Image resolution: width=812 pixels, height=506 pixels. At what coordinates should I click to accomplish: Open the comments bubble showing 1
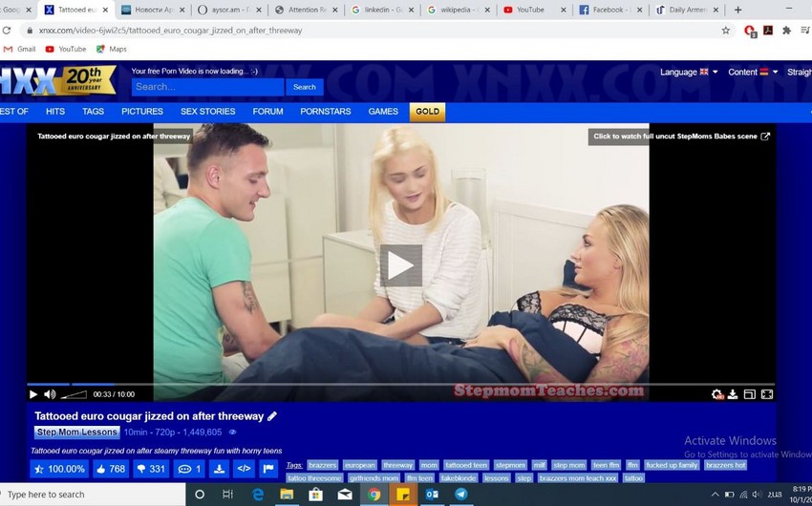pos(190,469)
